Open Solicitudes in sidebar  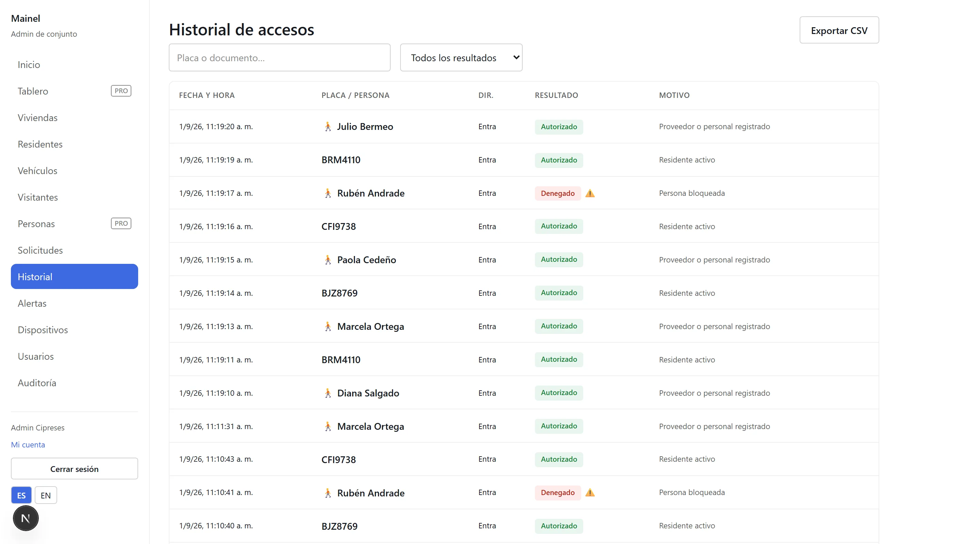(x=74, y=250)
